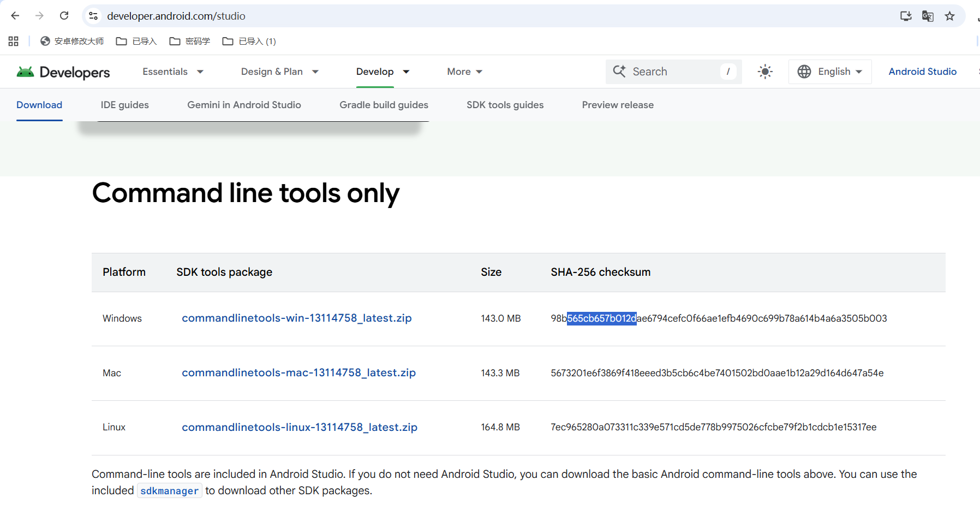
Task: Click the 143.3 MB size cell
Action: (x=500, y=373)
